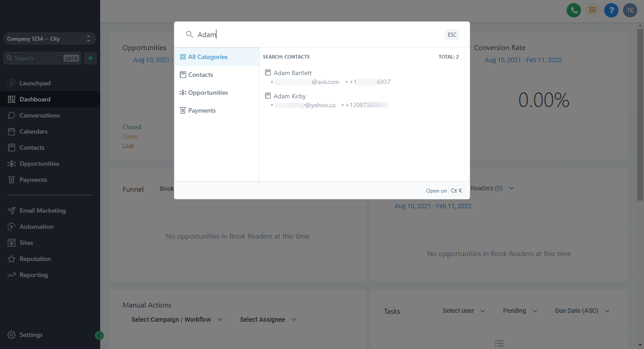This screenshot has width=644, height=349.
Task: Click the search field containing Adam
Action: pyautogui.click(x=313, y=35)
